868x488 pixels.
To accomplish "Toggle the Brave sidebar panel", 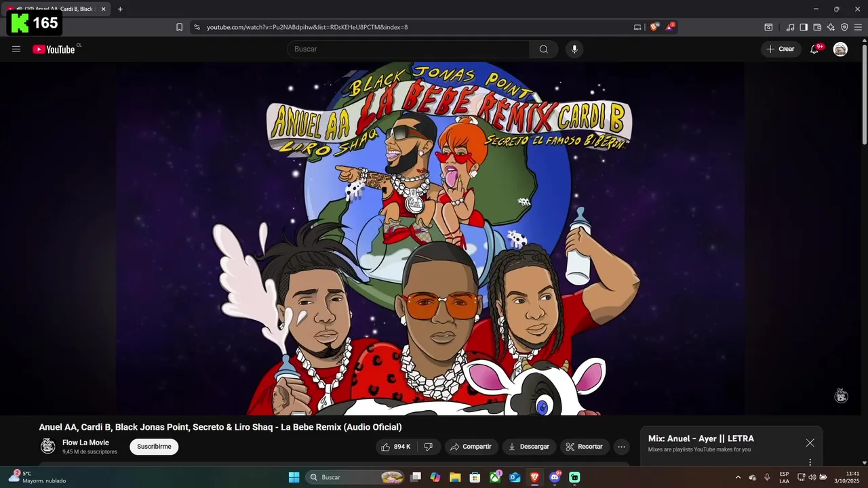I will [x=804, y=27].
